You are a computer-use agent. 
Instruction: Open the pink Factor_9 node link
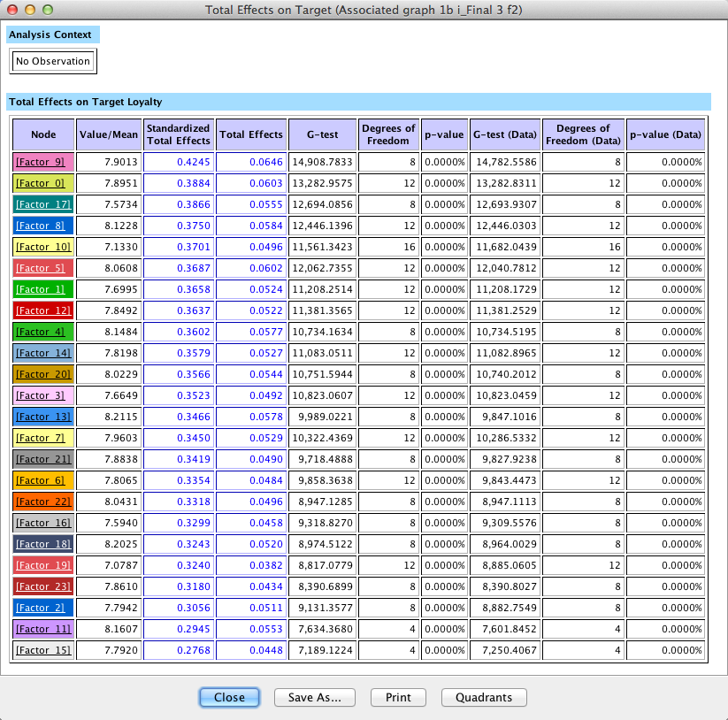pyautogui.click(x=42, y=162)
